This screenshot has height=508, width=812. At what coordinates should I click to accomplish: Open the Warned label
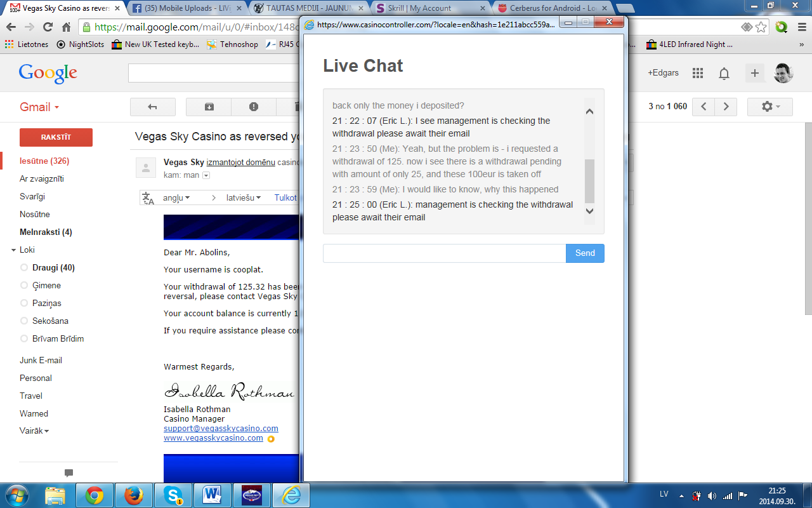tap(34, 413)
